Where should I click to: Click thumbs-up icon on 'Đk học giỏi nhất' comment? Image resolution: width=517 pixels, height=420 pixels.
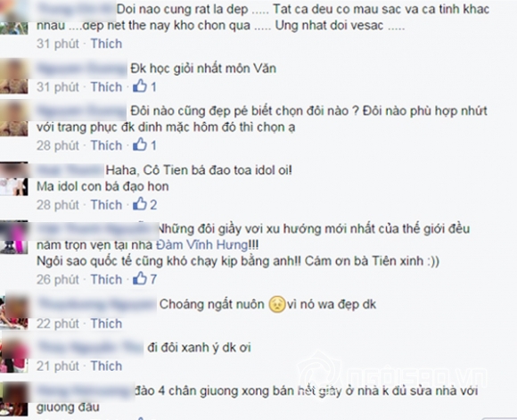point(140,86)
